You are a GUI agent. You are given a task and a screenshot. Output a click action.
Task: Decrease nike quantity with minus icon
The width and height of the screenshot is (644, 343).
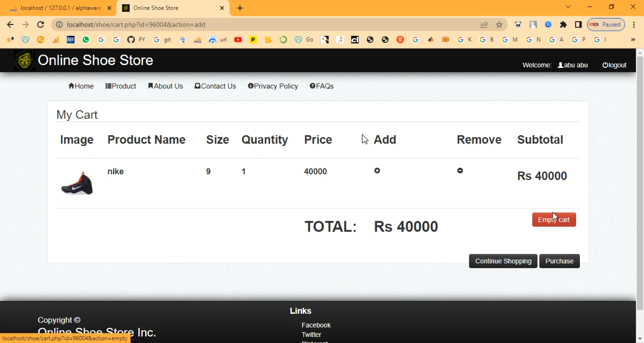pyautogui.click(x=460, y=170)
